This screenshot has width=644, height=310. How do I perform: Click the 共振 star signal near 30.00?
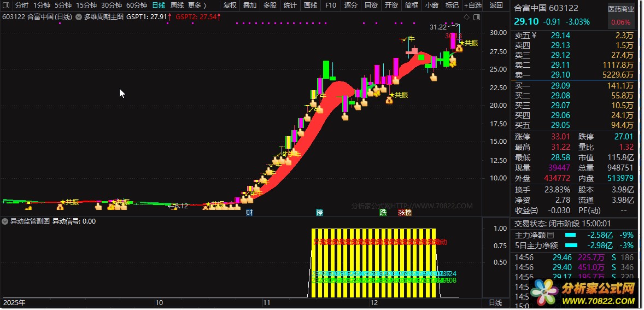[x=469, y=43]
